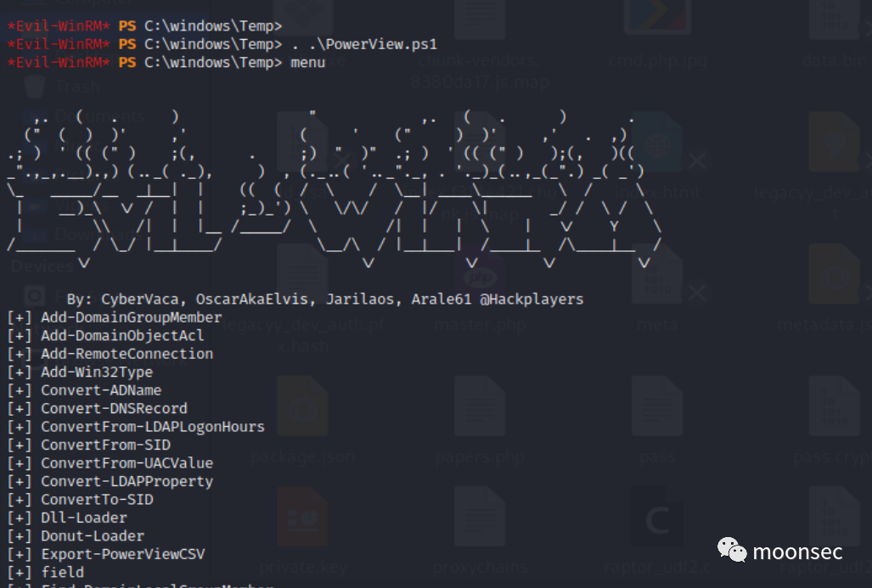This screenshot has height=588, width=872.
Task: Select the papers.php file icon behind terminal
Action: 480,406
